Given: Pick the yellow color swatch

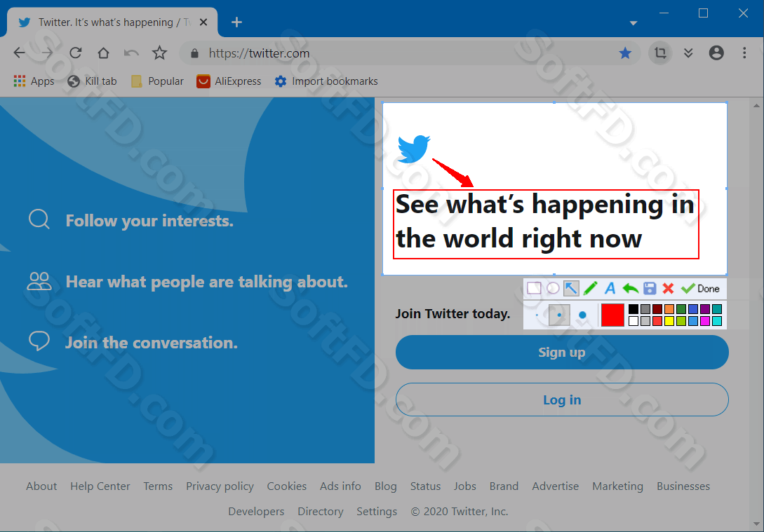Looking at the screenshot, I should click(669, 321).
